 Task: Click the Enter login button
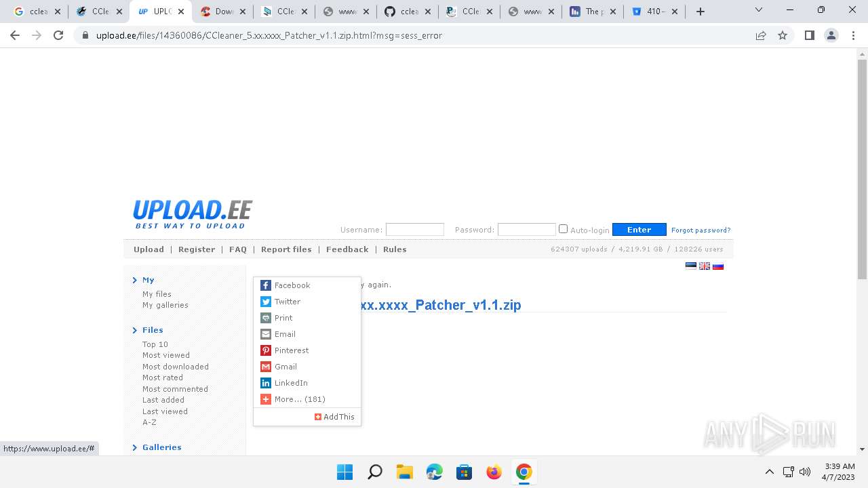click(x=639, y=230)
